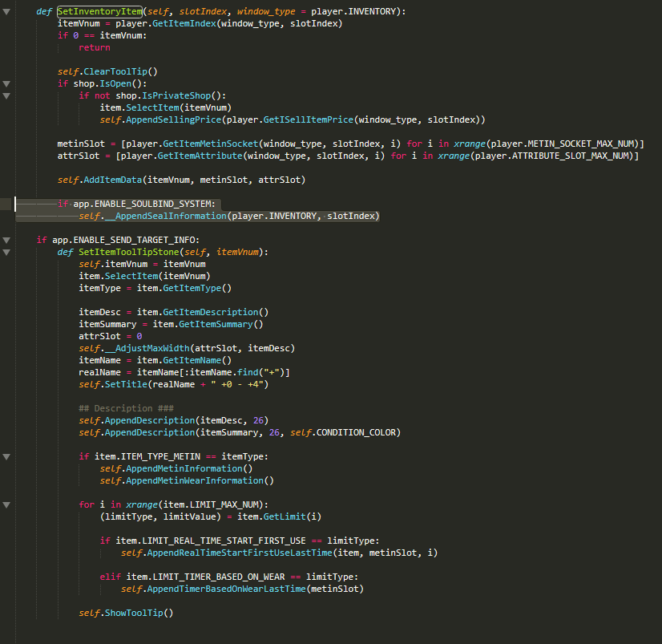Click the ShowToolTip method call
The image size is (662, 644).
(134, 614)
